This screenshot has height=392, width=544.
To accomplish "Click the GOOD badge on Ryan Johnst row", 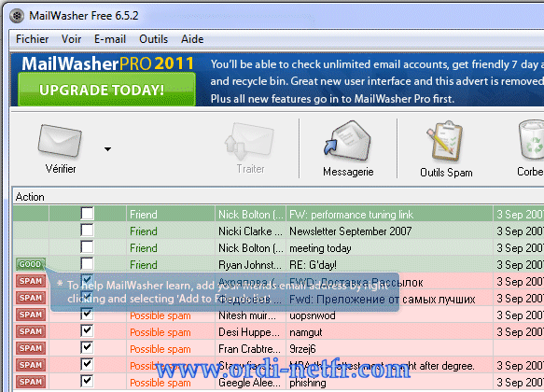I will pyautogui.click(x=31, y=264).
